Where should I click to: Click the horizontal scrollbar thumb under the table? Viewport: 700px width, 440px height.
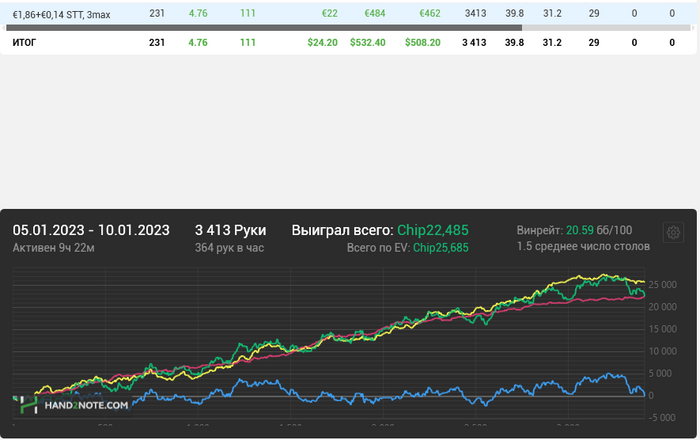[264, 28]
